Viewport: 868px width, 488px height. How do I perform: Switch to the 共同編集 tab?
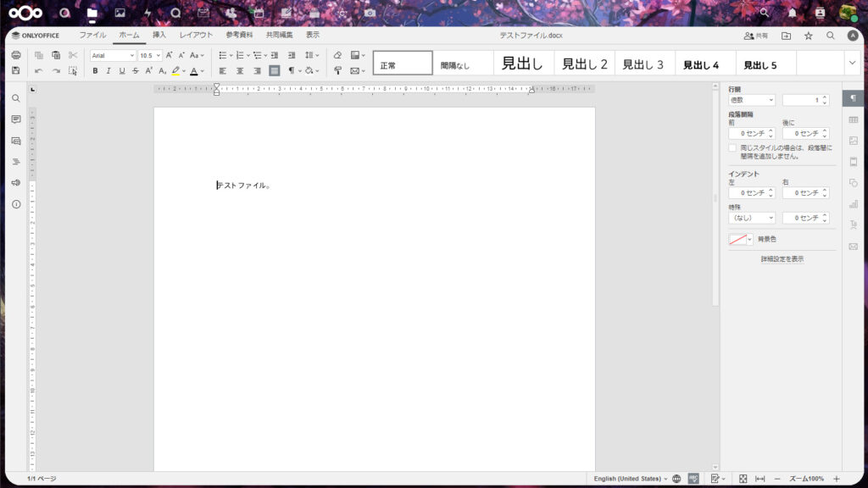pos(280,35)
